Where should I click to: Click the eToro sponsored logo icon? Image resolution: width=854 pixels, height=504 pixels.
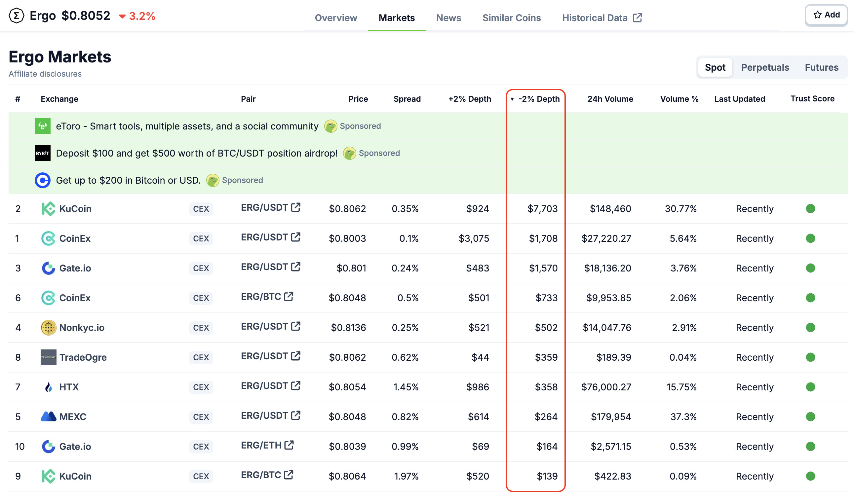pyautogui.click(x=43, y=126)
